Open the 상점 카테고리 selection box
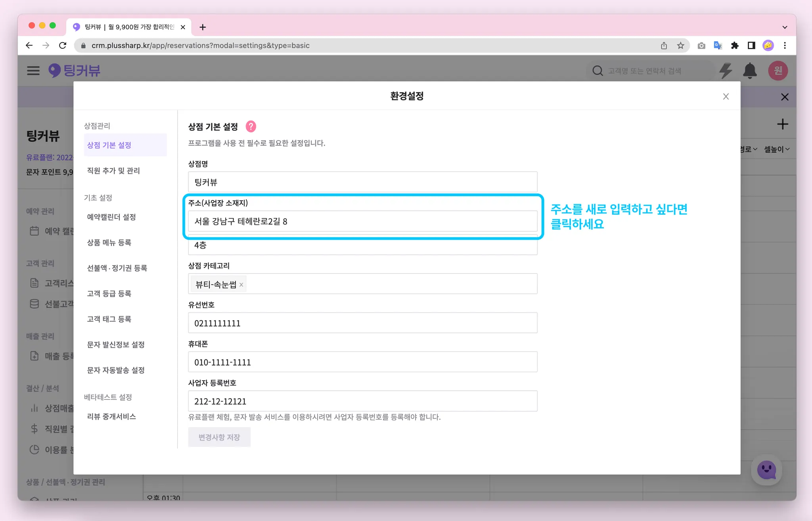This screenshot has width=812, height=521. point(389,284)
